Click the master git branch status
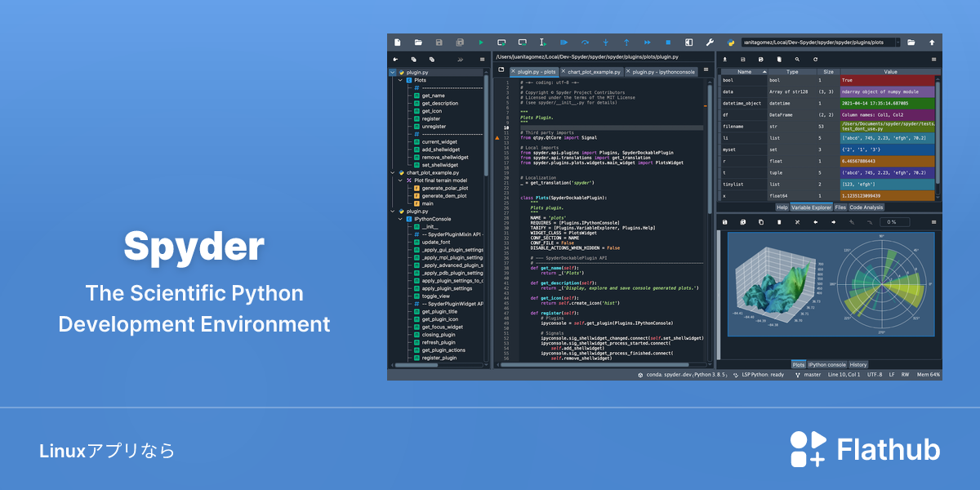Image resolution: width=980 pixels, height=490 pixels. 808,375
